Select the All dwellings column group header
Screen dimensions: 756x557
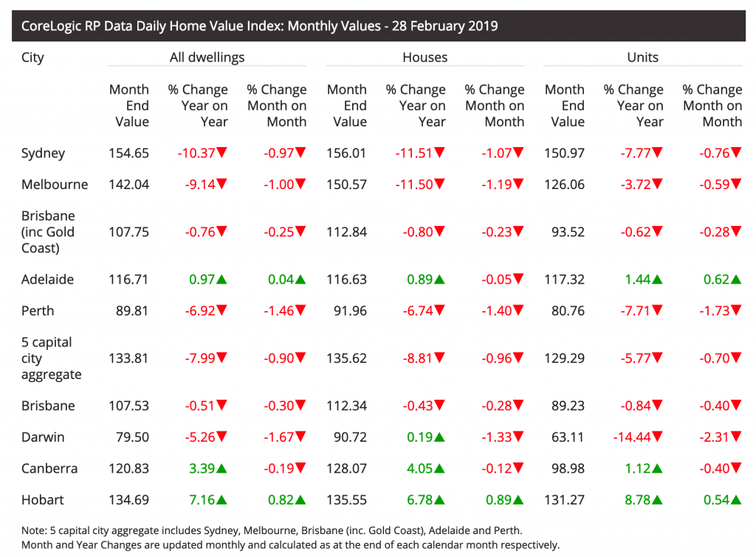[x=207, y=57]
